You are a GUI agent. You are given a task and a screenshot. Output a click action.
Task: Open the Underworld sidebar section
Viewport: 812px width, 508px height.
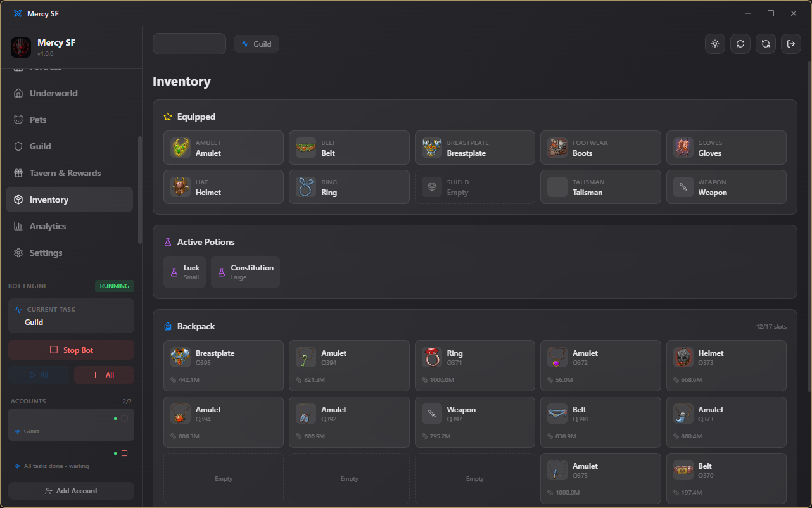(69, 93)
